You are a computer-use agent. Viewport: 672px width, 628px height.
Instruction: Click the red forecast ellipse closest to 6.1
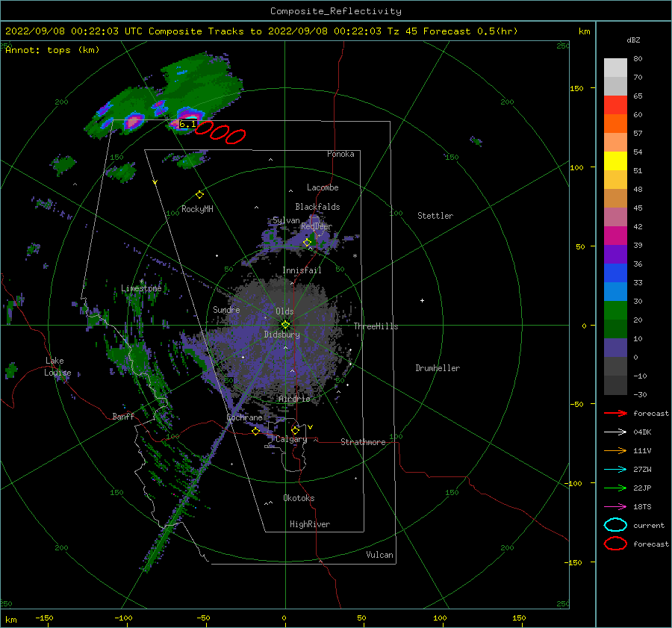click(x=204, y=128)
